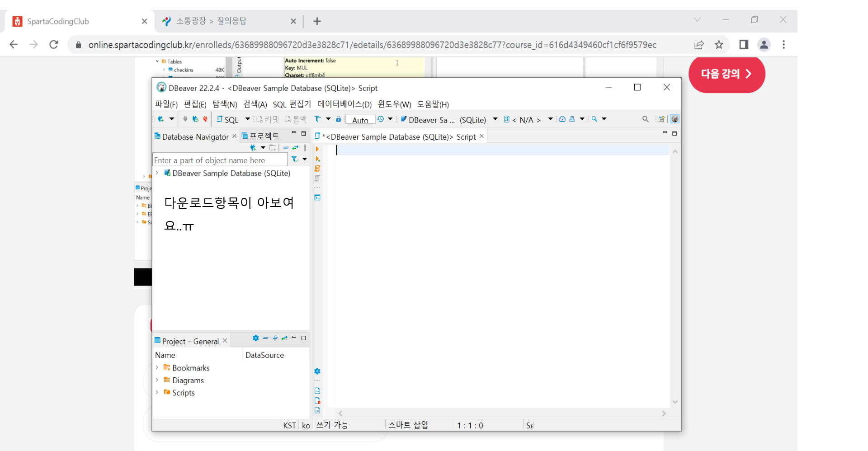Screen dimensions: 868x451
Task: Click the Show execution log icon in editor sidebar
Action: (x=317, y=400)
